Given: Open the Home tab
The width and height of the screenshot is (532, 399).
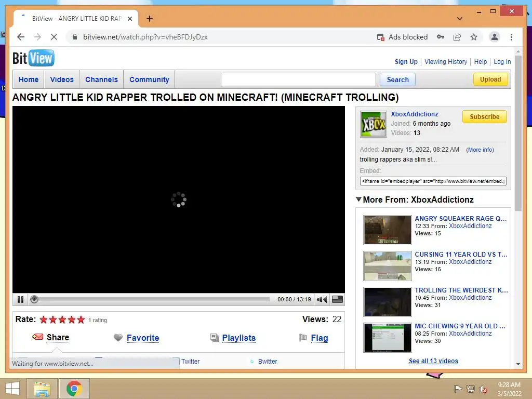Looking at the screenshot, I should (x=29, y=79).
